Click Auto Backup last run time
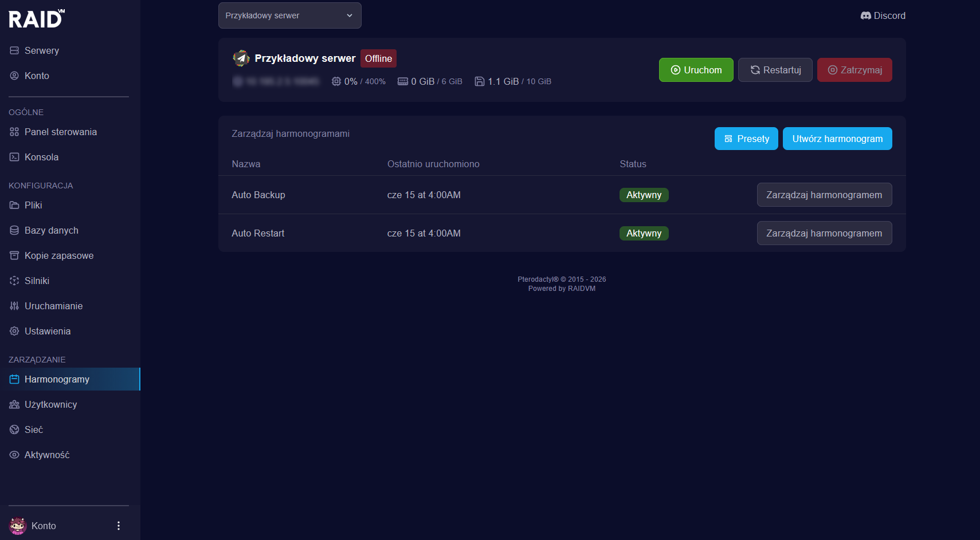This screenshot has width=980, height=540. click(x=424, y=195)
